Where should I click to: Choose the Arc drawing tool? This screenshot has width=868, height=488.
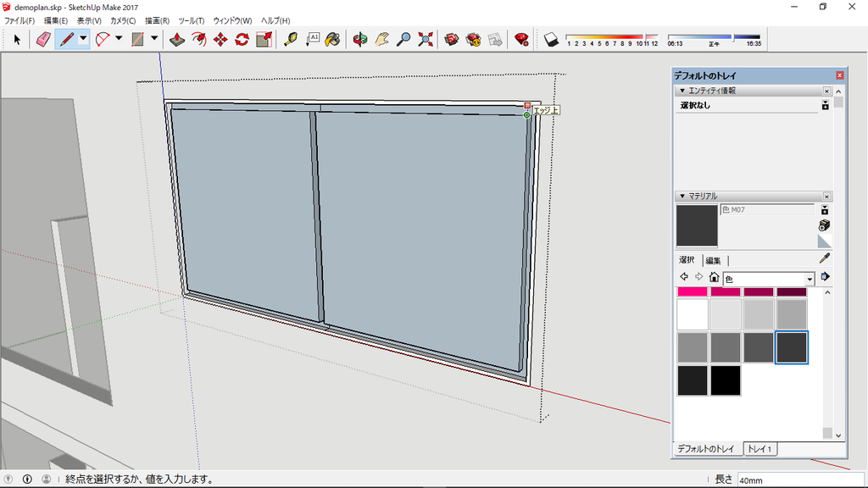(103, 39)
